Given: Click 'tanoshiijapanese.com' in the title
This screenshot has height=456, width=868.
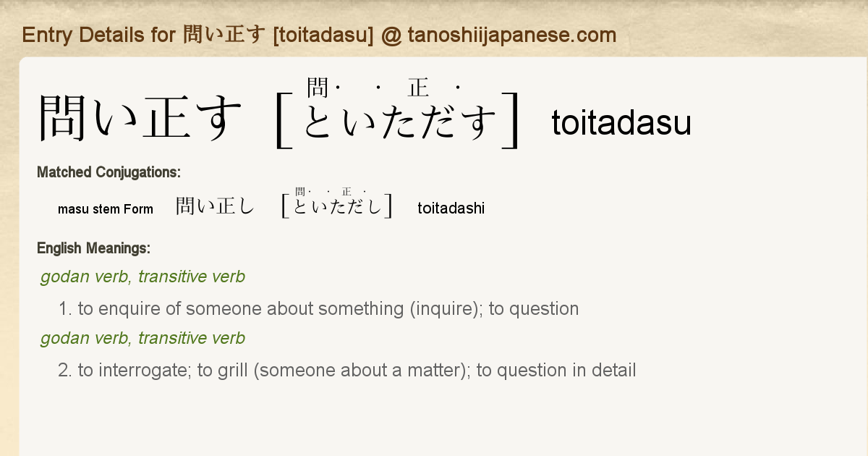Looking at the screenshot, I should [511, 35].
